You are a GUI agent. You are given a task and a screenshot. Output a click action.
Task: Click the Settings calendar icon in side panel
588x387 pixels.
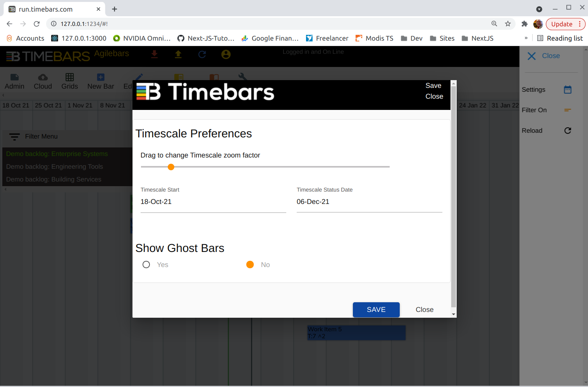pos(567,90)
